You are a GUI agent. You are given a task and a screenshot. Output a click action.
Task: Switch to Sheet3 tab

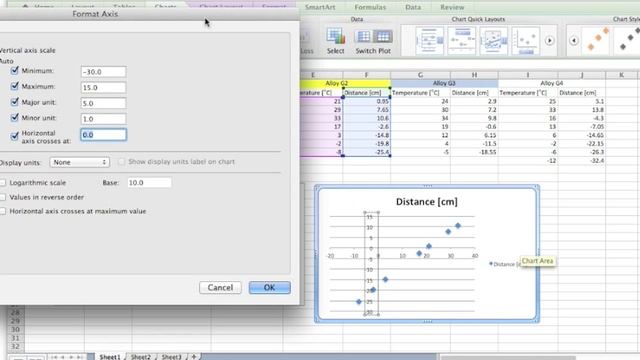(171, 357)
